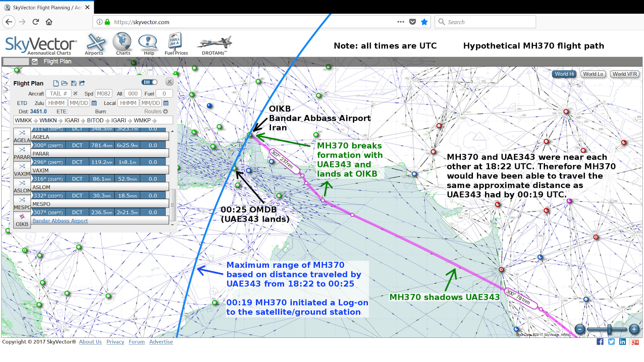Click the airport search box in header bar
The image size is (644, 362).
click(16, 62)
